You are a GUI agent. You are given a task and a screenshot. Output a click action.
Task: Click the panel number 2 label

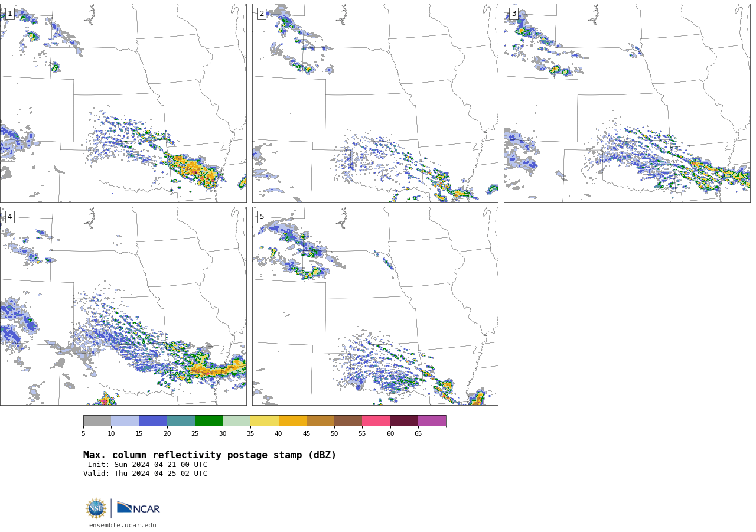pyautogui.click(x=262, y=14)
